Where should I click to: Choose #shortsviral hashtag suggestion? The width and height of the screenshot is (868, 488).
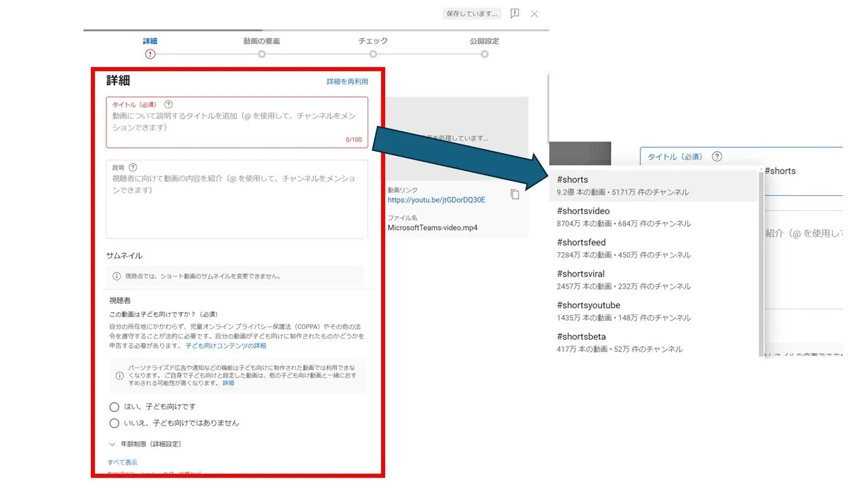653,280
